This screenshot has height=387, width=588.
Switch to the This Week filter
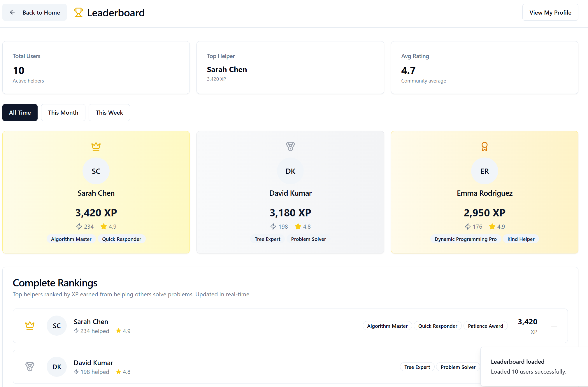click(x=109, y=113)
